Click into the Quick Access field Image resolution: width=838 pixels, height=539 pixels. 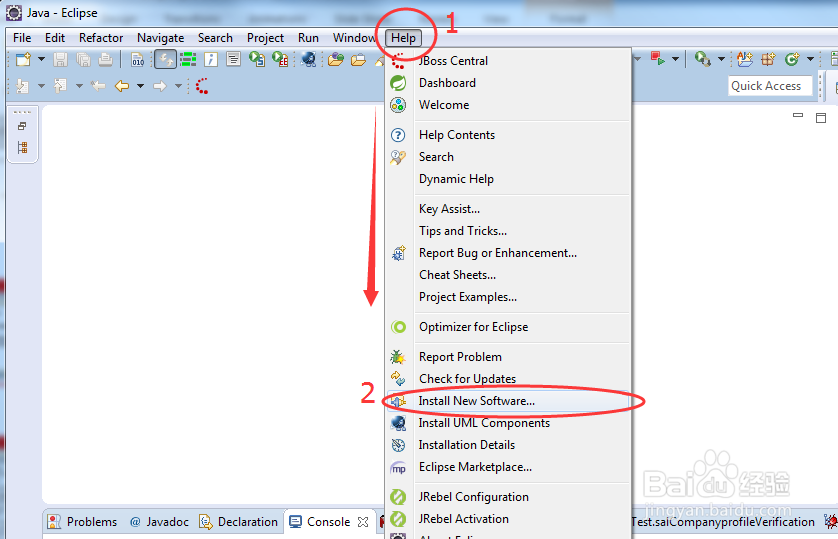[770, 86]
